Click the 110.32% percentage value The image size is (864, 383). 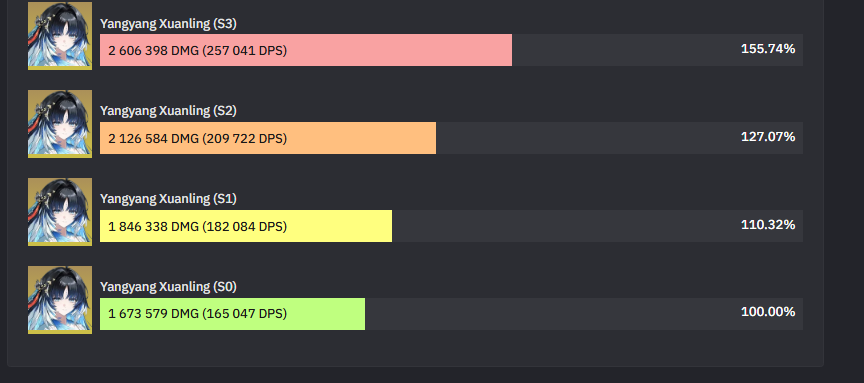768,225
